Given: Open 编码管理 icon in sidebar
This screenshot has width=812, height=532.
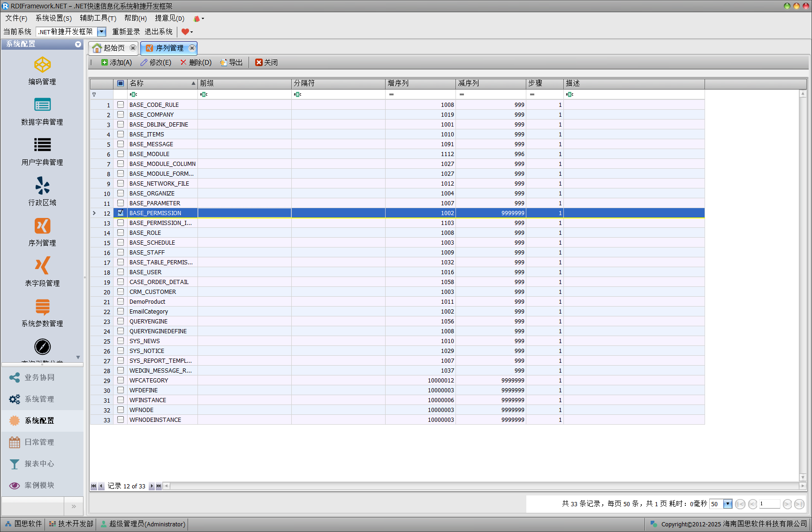Looking at the screenshot, I should 42,65.
